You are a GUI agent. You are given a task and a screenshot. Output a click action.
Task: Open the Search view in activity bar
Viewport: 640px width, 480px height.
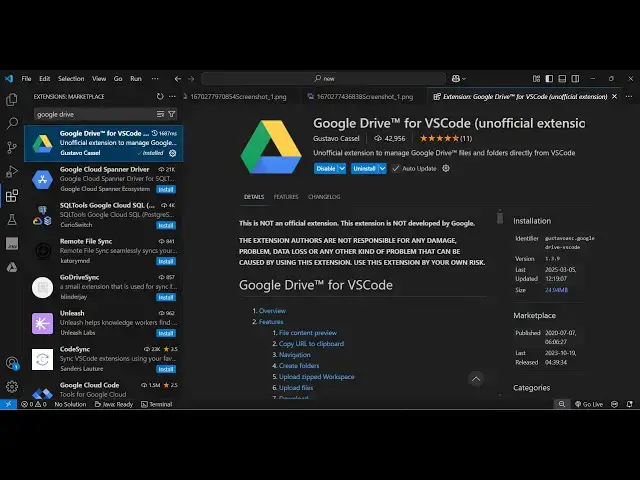pos(12,123)
